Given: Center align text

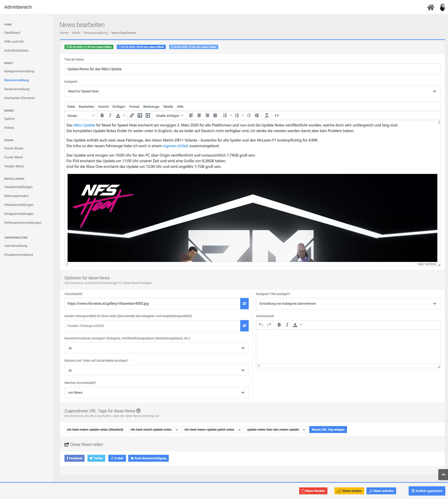Looking at the screenshot, I should click(x=199, y=115).
